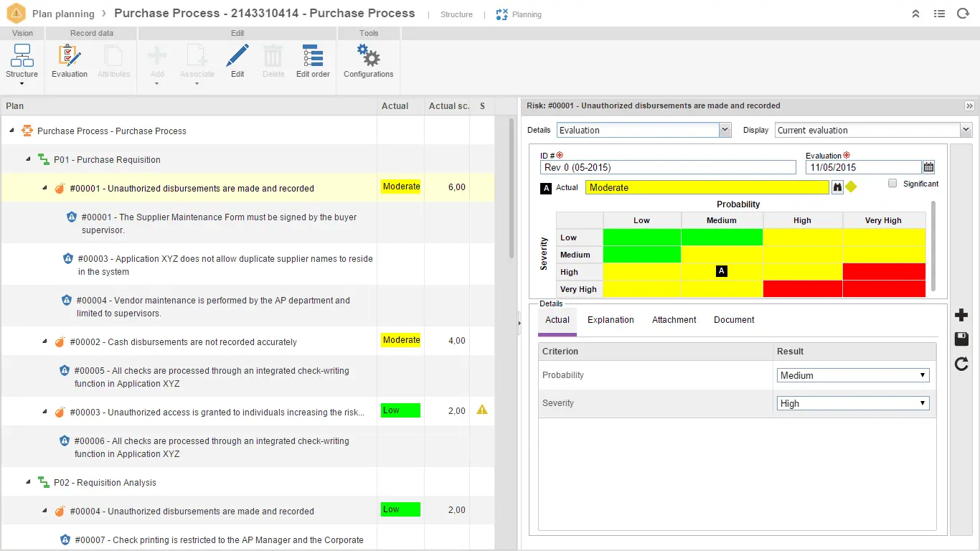980x551 pixels.
Task: Enable the Significant checkbox
Action: 892,184
